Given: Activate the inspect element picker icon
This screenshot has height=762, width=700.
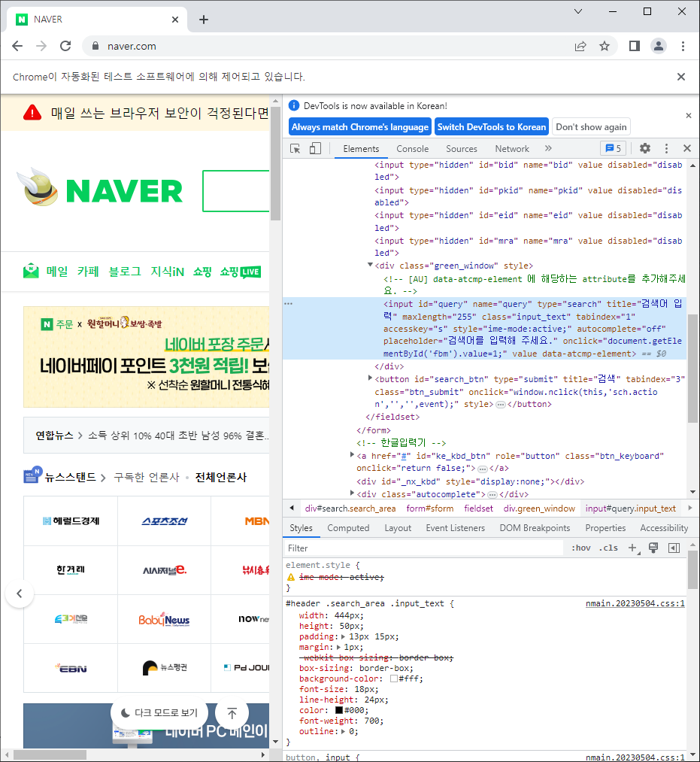Looking at the screenshot, I should tap(295, 149).
